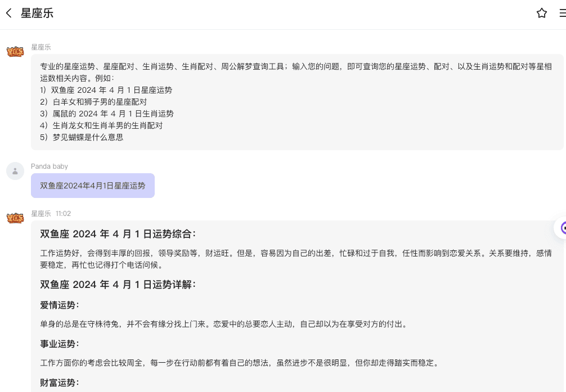Click the 运势详解 heading in the reply
Image resolution: width=566 pixels, height=392 pixels.
point(118,285)
